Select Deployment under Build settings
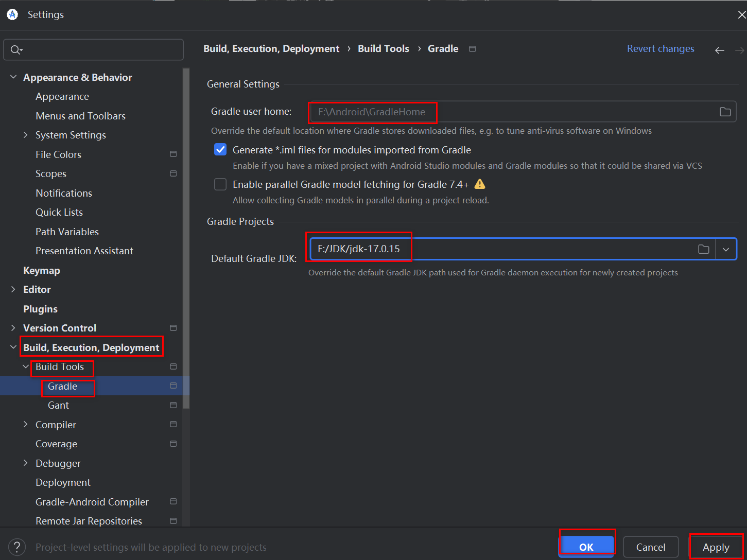 [63, 482]
